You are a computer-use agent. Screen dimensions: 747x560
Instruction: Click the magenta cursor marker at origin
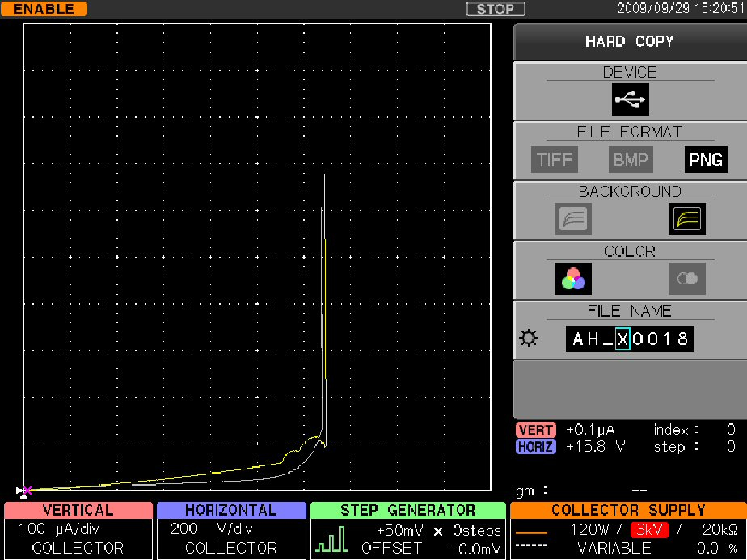[x=27, y=490]
